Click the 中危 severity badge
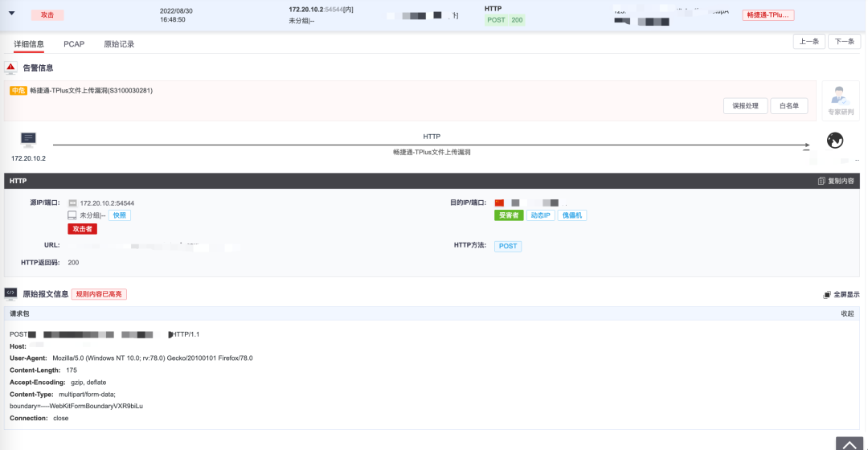 coord(18,90)
